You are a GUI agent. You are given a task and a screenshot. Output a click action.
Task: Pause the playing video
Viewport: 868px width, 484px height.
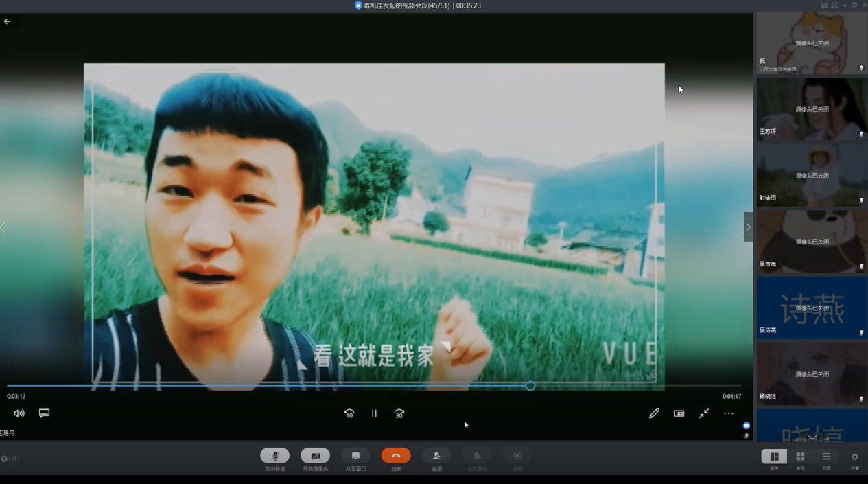pyautogui.click(x=374, y=413)
